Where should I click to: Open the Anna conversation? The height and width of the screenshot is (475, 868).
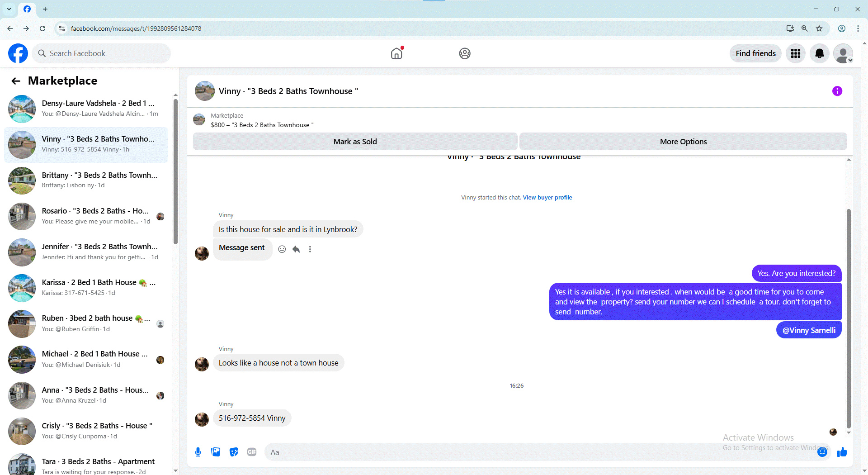[86, 395]
